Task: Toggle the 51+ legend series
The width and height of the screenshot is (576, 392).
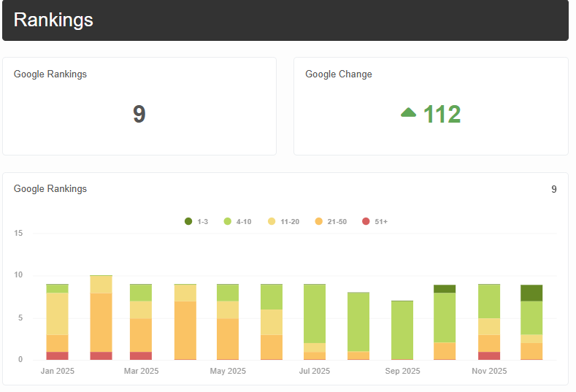Action: click(375, 221)
